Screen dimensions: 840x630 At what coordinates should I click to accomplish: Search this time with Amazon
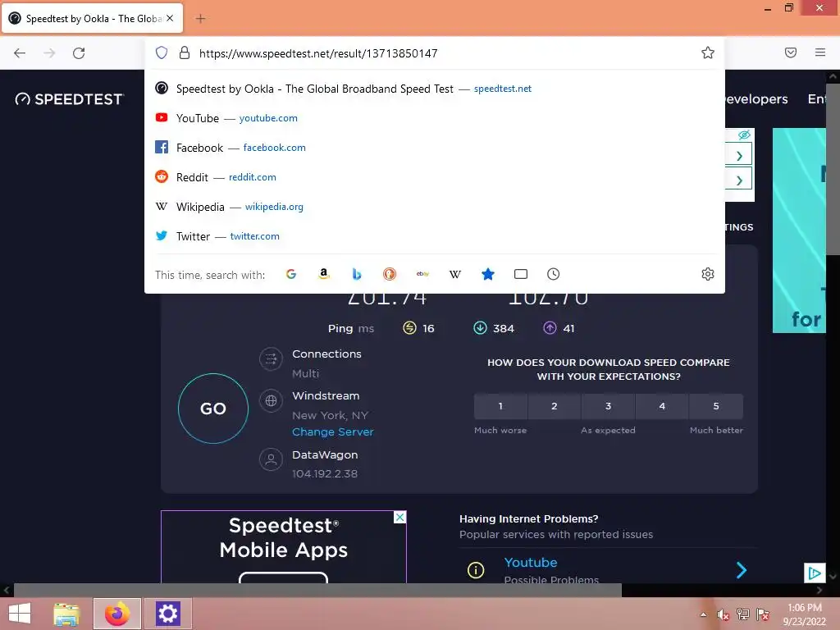point(323,274)
